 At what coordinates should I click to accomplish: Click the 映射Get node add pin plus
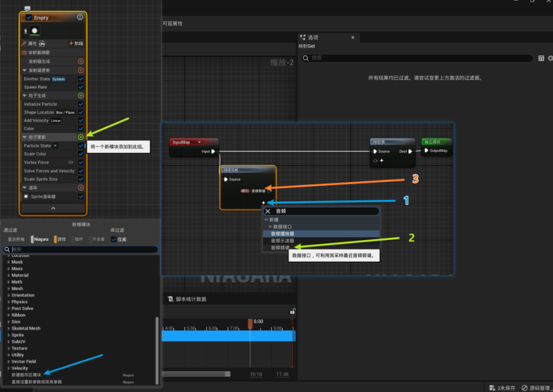coord(264,203)
